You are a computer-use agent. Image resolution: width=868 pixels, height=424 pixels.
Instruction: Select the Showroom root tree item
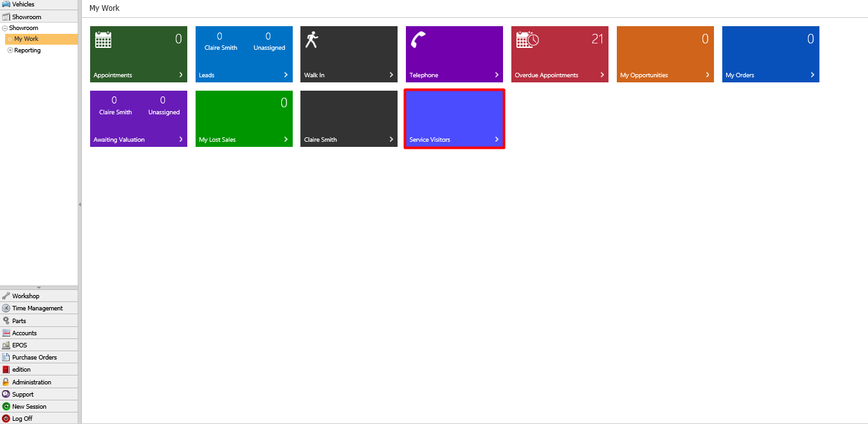[x=24, y=28]
